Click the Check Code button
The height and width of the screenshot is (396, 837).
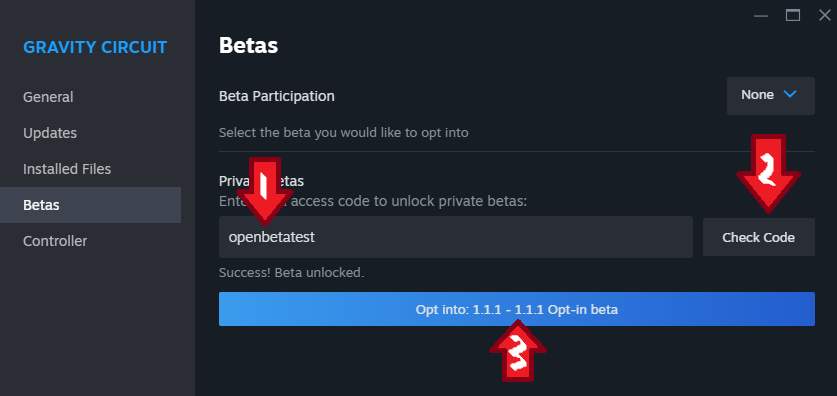[x=759, y=237]
